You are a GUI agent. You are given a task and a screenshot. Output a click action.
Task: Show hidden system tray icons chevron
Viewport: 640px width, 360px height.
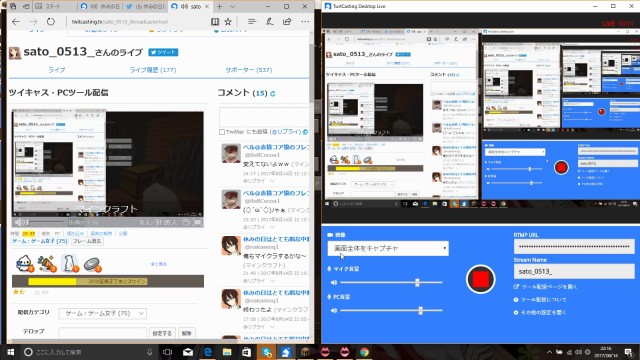[549, 352]
